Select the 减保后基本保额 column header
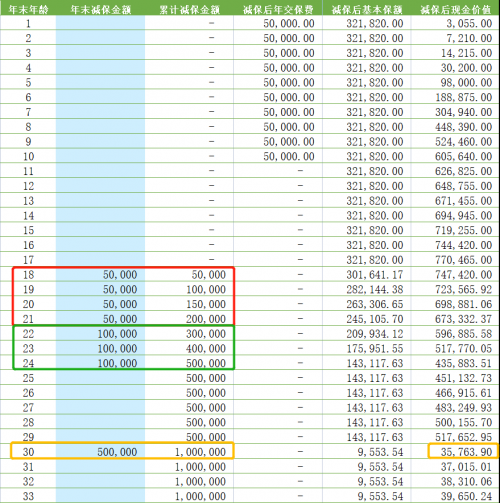Viewport: 500px width, 503px height. click(367, 9)
